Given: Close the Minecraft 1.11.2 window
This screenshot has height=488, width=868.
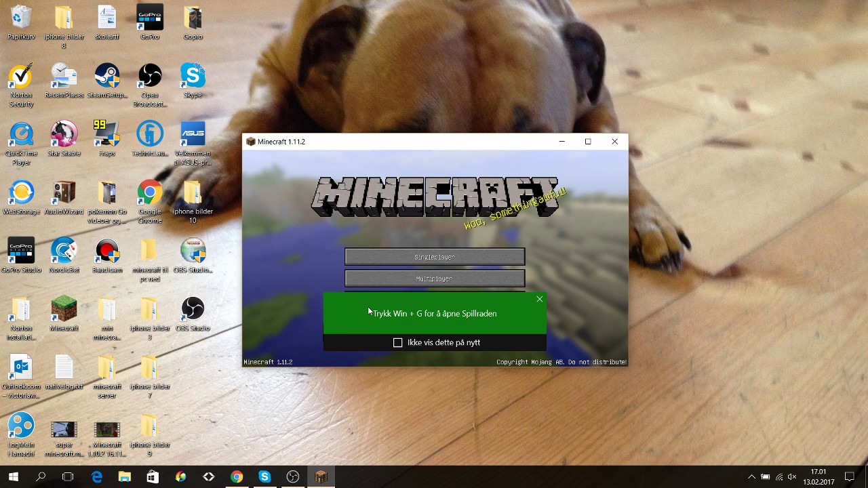Looking at the screenshot, I should [614, 142].
